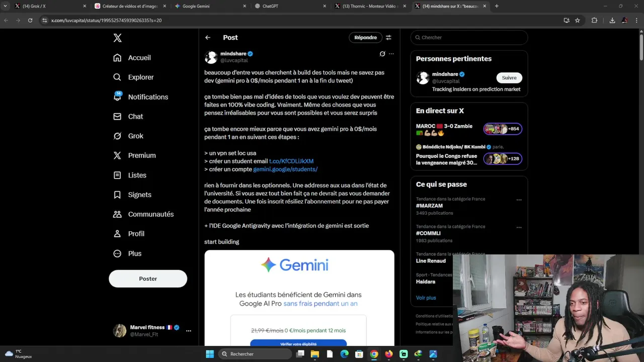Click the Grok explain icon on post
The width and height of the screenshot is (644, 362).
point(382,54)
